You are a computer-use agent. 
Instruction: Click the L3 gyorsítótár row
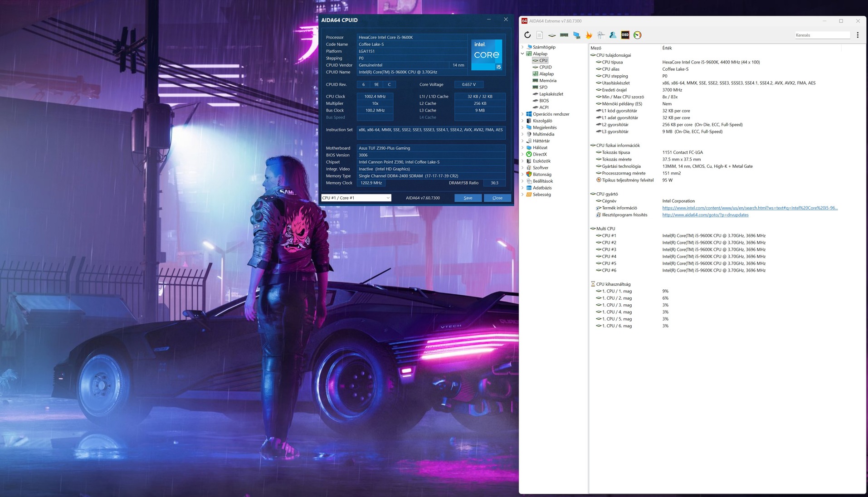point(727,132)
